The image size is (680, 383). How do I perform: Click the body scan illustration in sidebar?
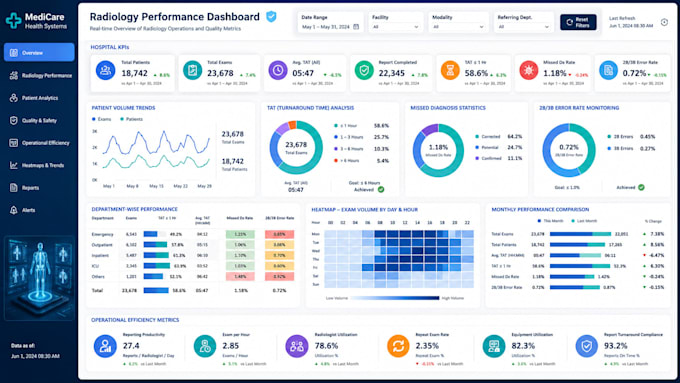(x=39, y=278)
